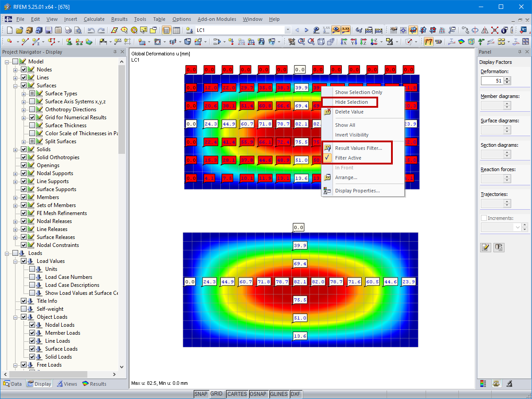Click the Open file folder icon
Image resolution: width=532 pixels, height=399 pixels.
(x=20, y=30)
